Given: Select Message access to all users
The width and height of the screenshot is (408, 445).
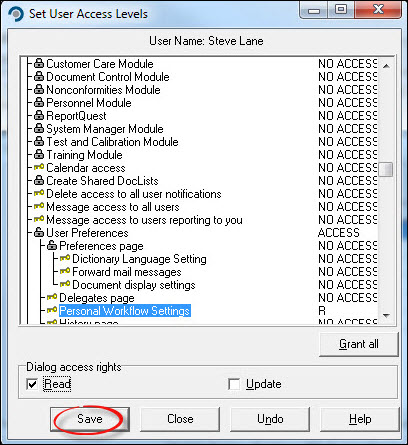Looking at the screenshot, I should 113,207.
